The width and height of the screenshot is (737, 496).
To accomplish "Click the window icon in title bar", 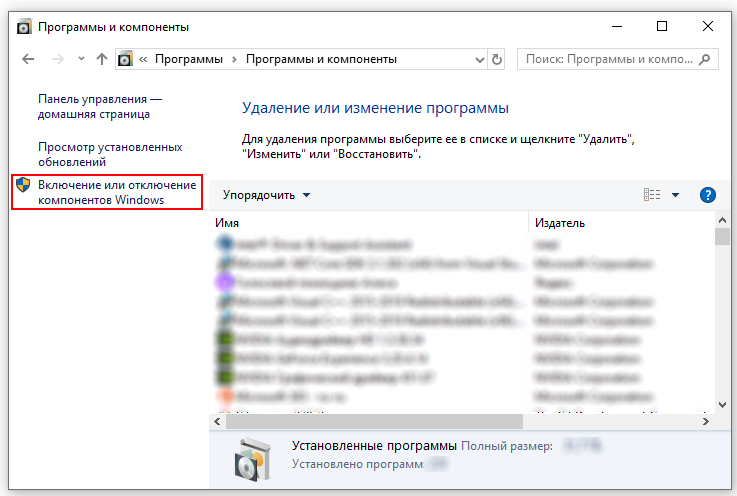I will coord(24,27).
